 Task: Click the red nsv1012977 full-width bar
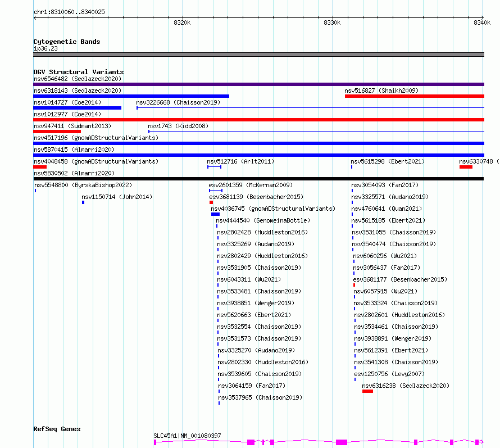(258, 120)
